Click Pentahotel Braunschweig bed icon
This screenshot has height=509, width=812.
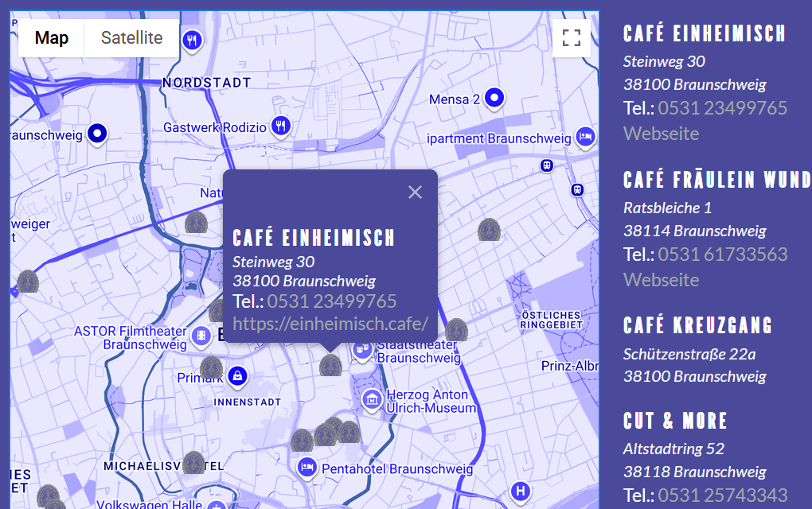[x=306, y=468]
